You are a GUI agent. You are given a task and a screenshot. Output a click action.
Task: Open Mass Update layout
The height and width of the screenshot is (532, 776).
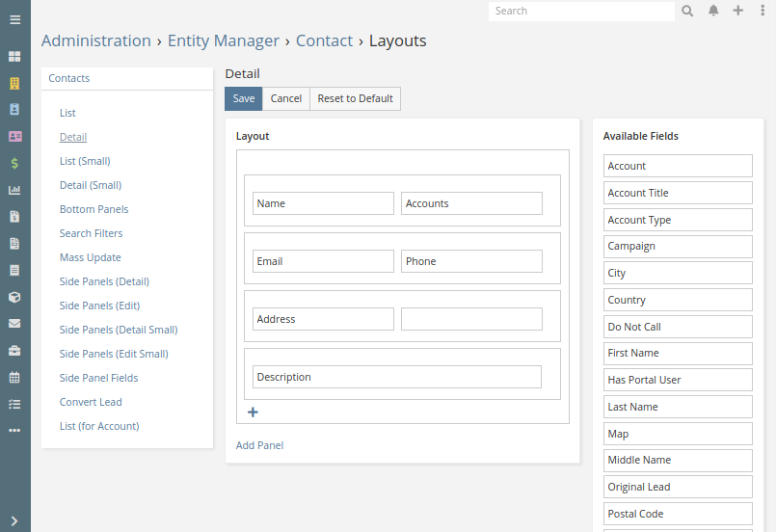coord(91,257)
